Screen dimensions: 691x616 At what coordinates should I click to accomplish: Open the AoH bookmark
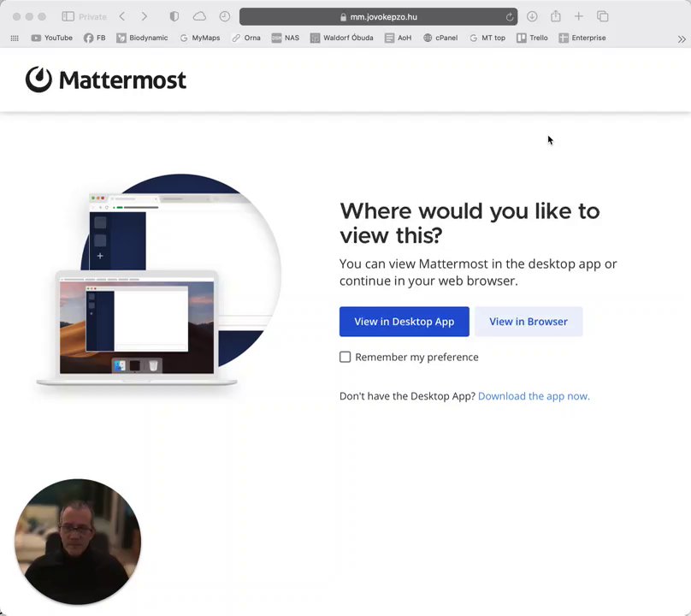coord(398,38)
